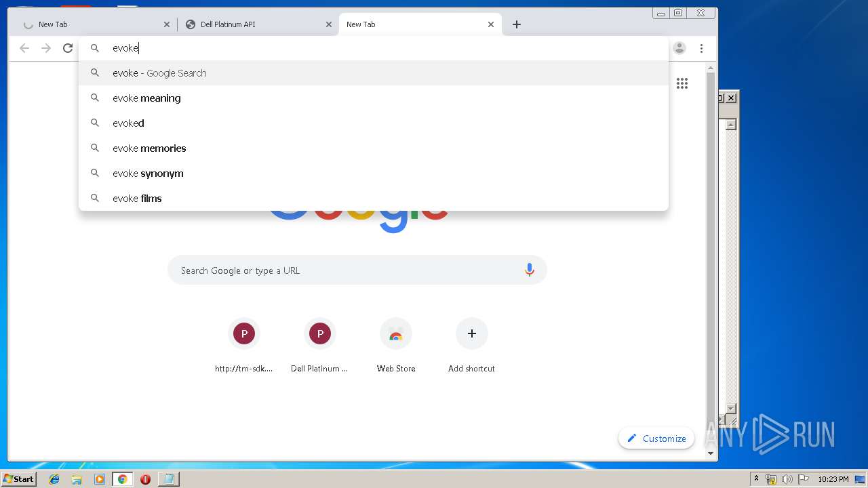Click the Customize button

[x=656, y=439]
